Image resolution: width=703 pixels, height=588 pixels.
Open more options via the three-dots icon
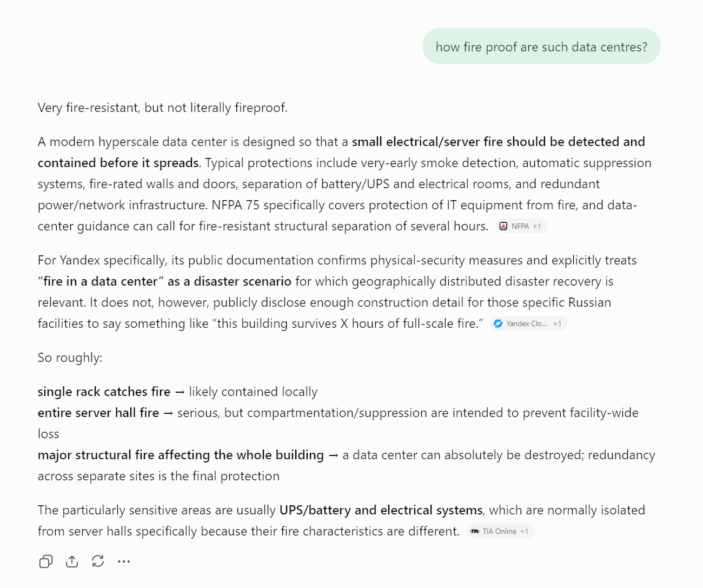coord(124,561)
